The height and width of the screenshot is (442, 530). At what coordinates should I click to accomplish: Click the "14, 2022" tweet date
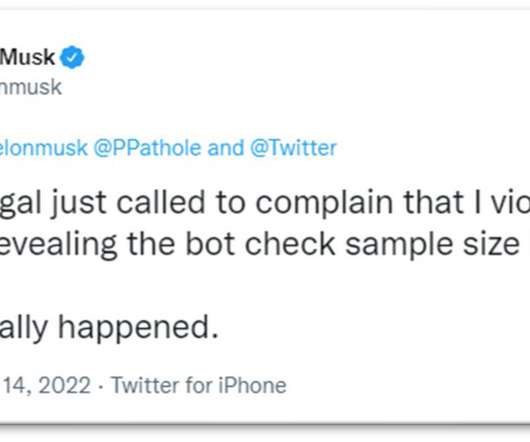click(x=47, y=385)
